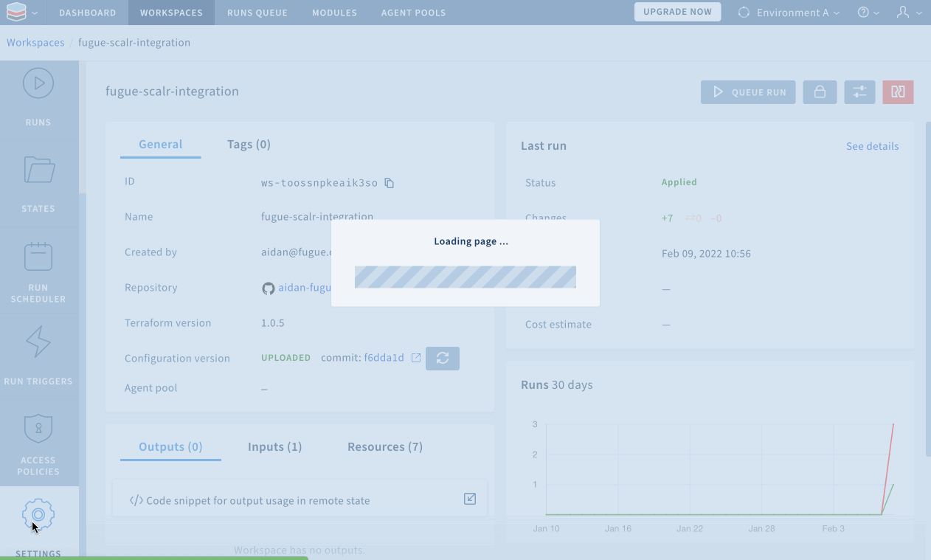Open the Agent Pools page
Viewport: 931px width, 560px height.
414,13
